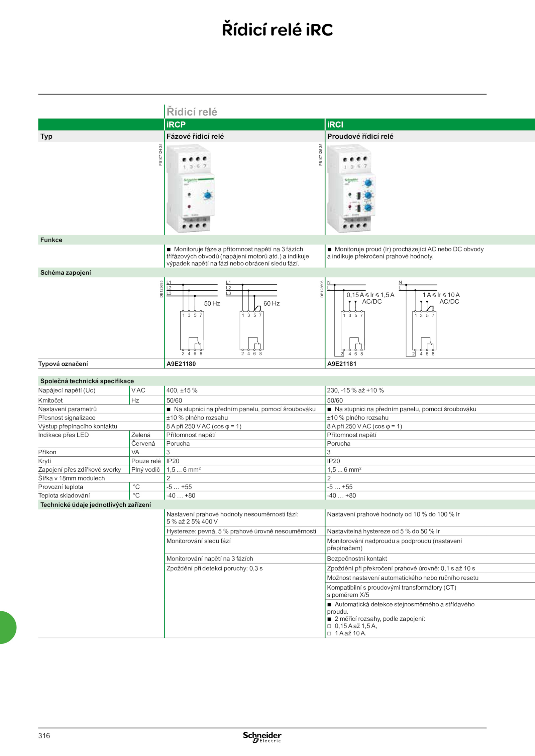Click "Technické údaje jednotlivých zařízení" header
The height and width of the screenshot is (756, 535).
point(96,505)
